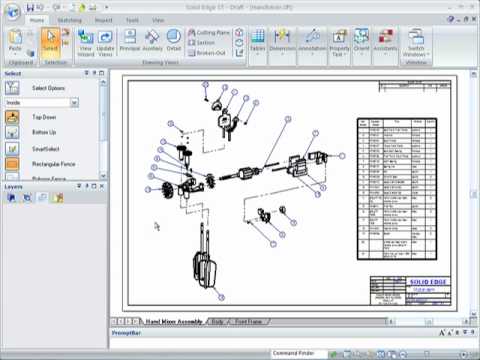The height and width of the screenshot is (360, 480).
Task: Click the second icon in Layers toolbar
Action: (27, 198)
